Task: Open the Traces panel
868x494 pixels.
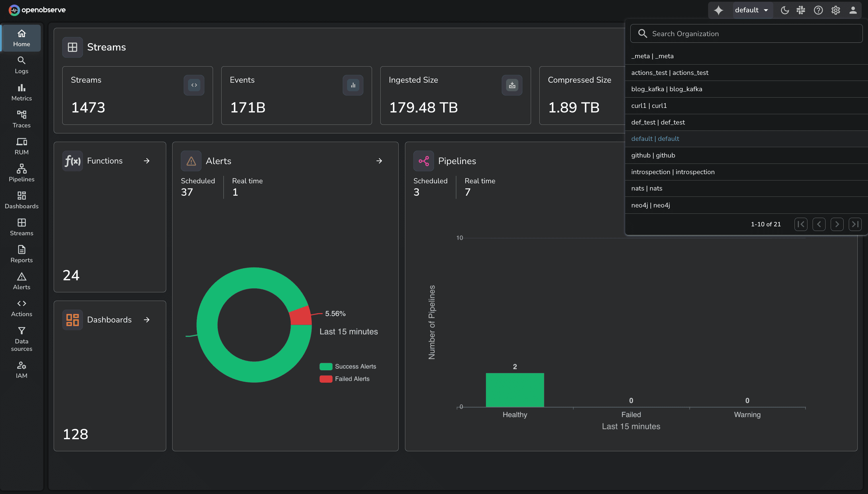Action: tap(21, 119)
